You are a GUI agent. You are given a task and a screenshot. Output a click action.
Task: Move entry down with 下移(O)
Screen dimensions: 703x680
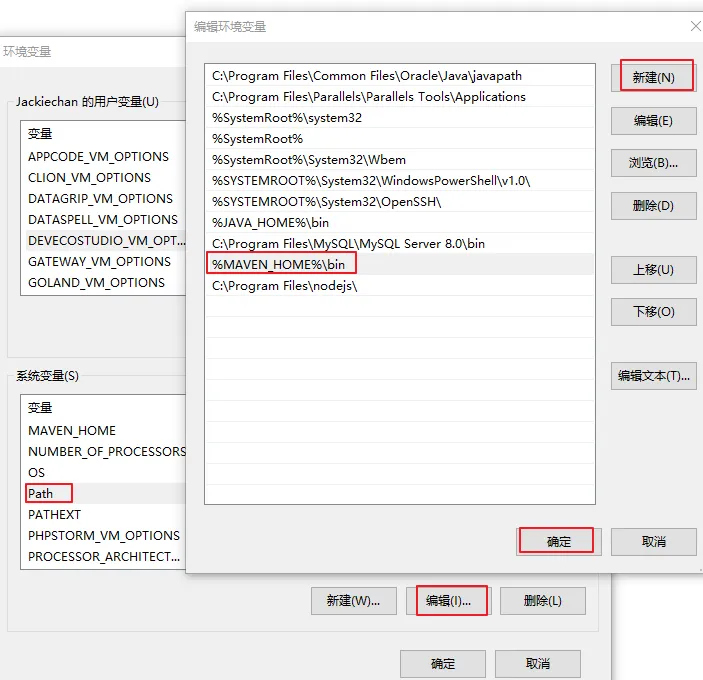click(653, 312)
